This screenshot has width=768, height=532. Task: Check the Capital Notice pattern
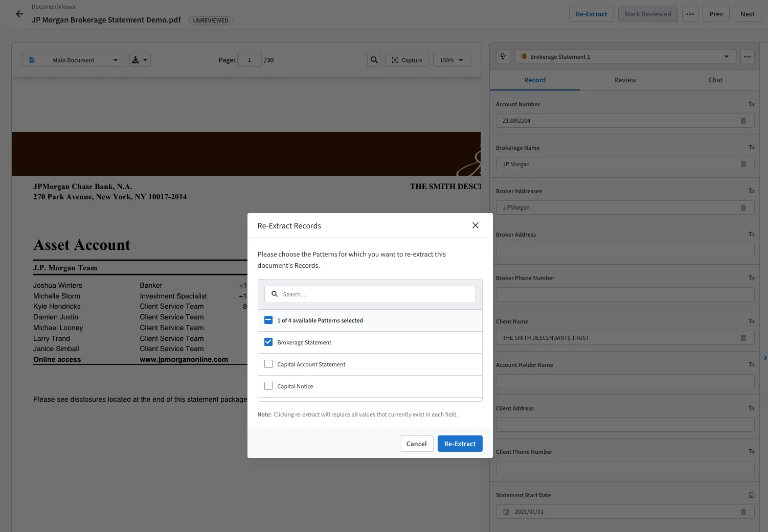tap(268, 386)
